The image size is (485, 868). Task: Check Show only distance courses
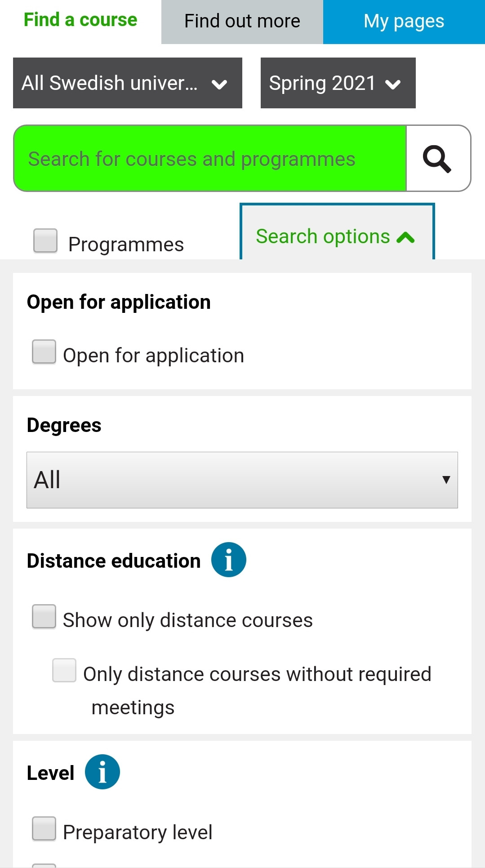coord(44,616)
